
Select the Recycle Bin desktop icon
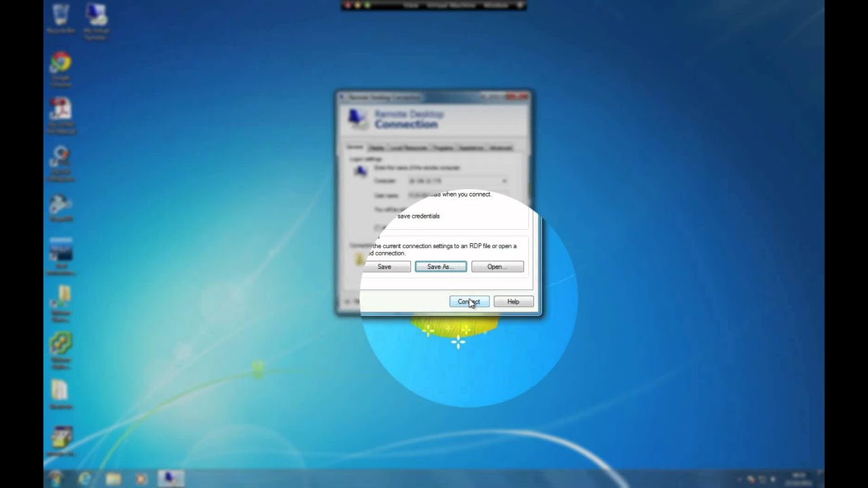(x=60, y=19)
